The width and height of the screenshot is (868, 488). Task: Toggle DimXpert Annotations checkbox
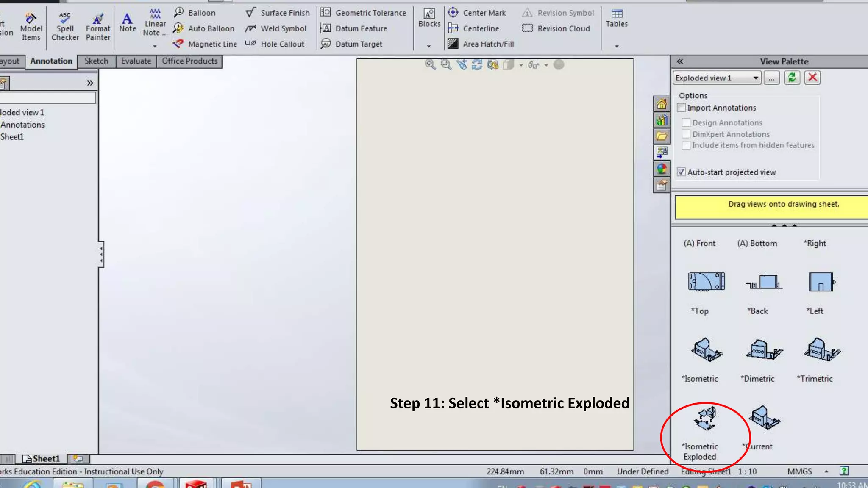(686, 134)
